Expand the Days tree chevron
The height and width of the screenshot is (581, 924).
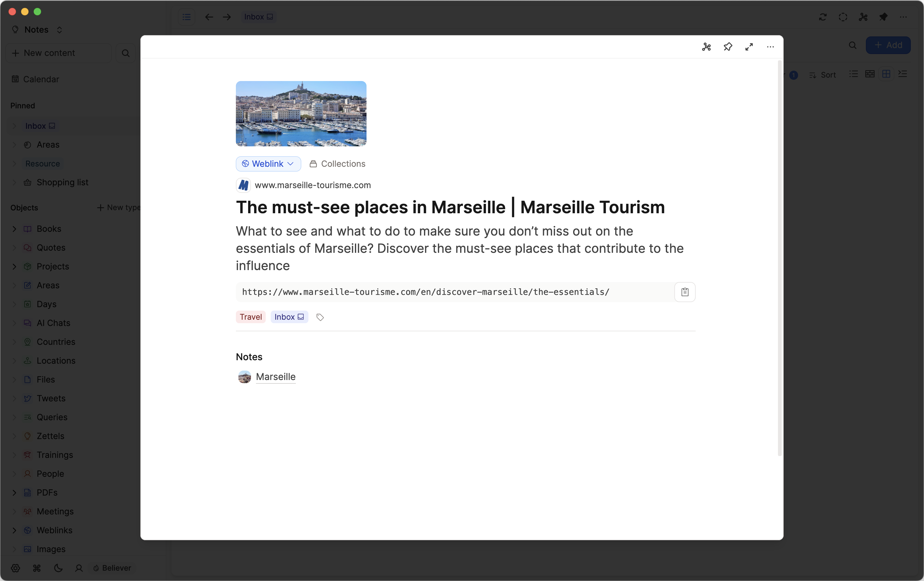pyautogui.click(x=14, y=304)
